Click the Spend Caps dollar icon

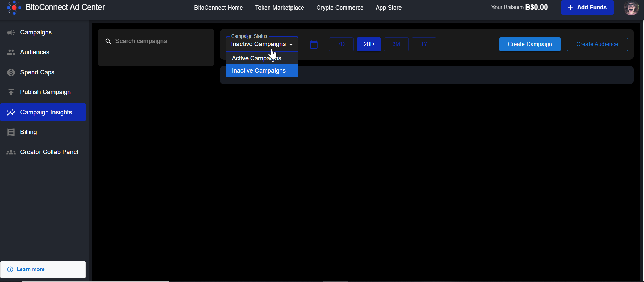pos(11,72)
